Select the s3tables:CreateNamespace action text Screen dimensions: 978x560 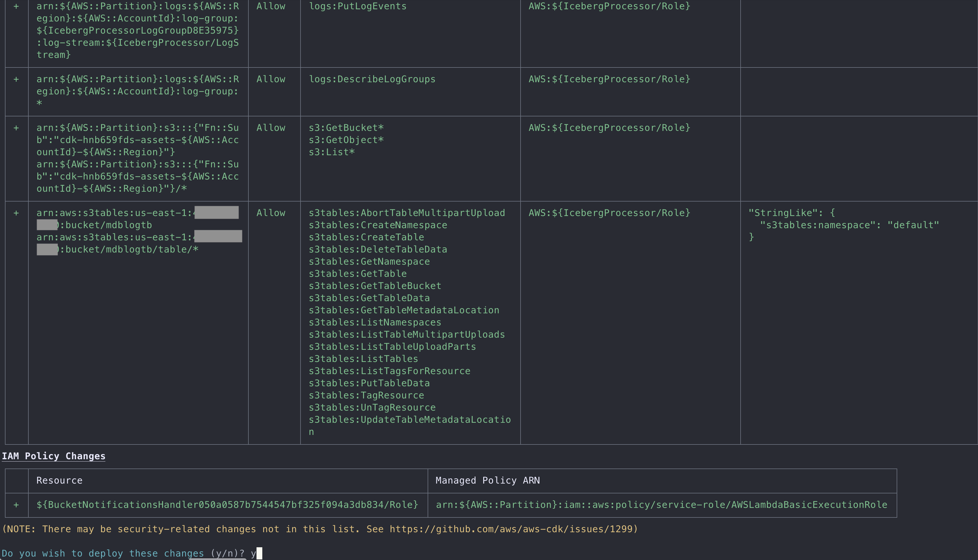point(378,225)
